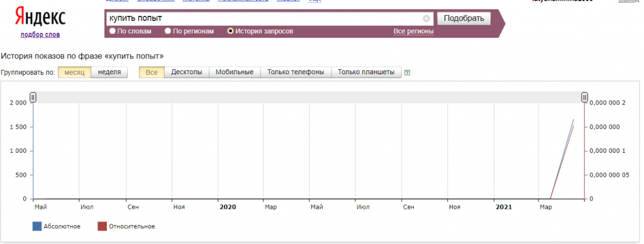The height and width of the screenshot is (244, 644).
Task: Switch to the 'Только планшеты' tab
Action: 366,72
